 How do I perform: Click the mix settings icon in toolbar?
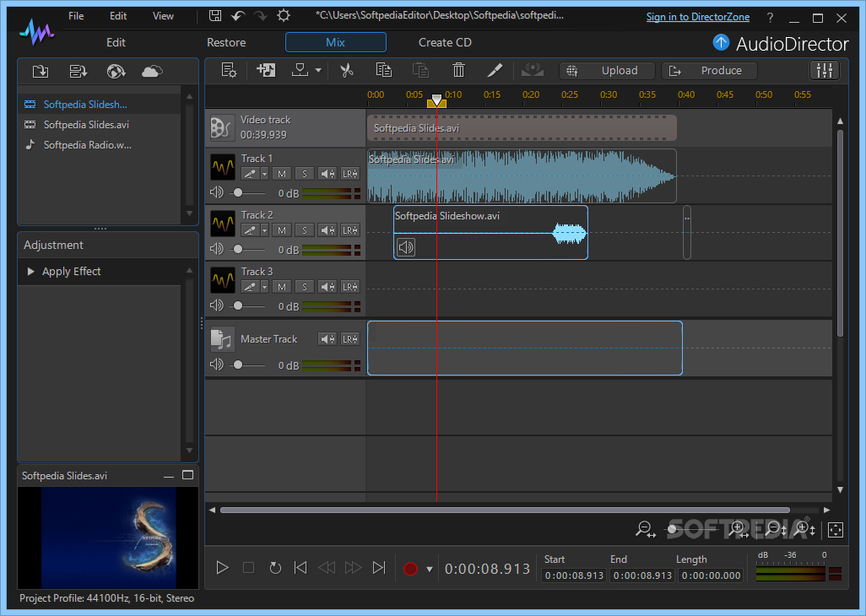click(x=229, y=70)
